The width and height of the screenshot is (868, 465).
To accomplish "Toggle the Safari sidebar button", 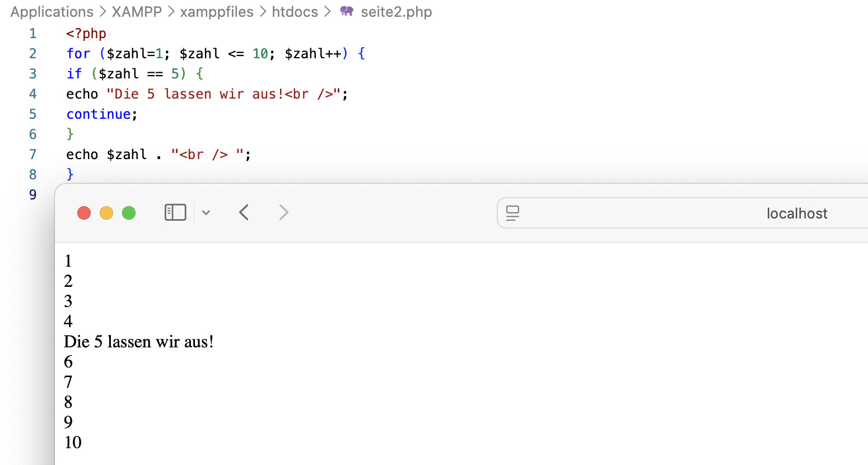I will 175,212.
